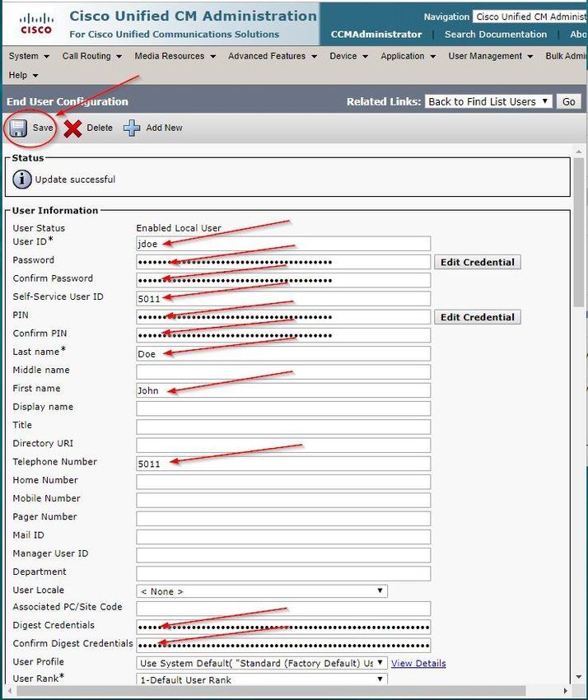Click the "Enabled Local User" status text
This screenshot has height=700, width=588.
179,227
